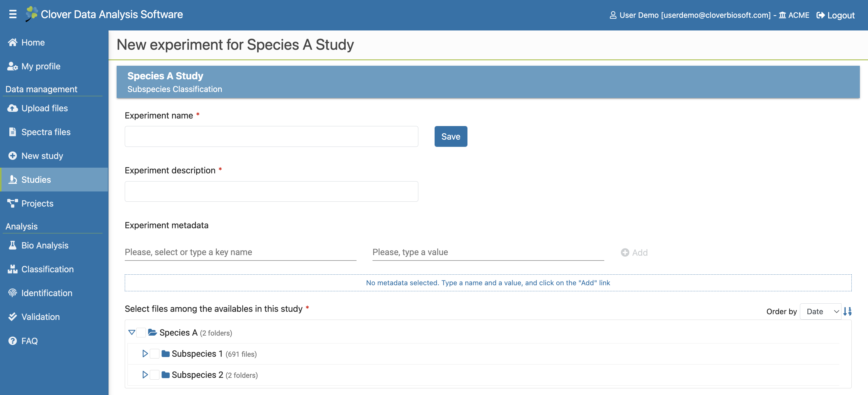Click the Species A open folder icon
The width and height of the screenshot is (868, 395).
click(152, 333)
